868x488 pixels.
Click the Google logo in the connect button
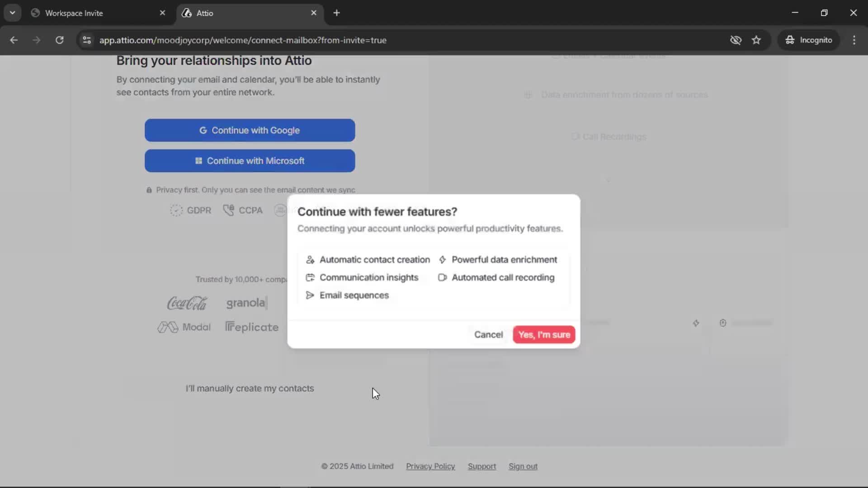203,130
